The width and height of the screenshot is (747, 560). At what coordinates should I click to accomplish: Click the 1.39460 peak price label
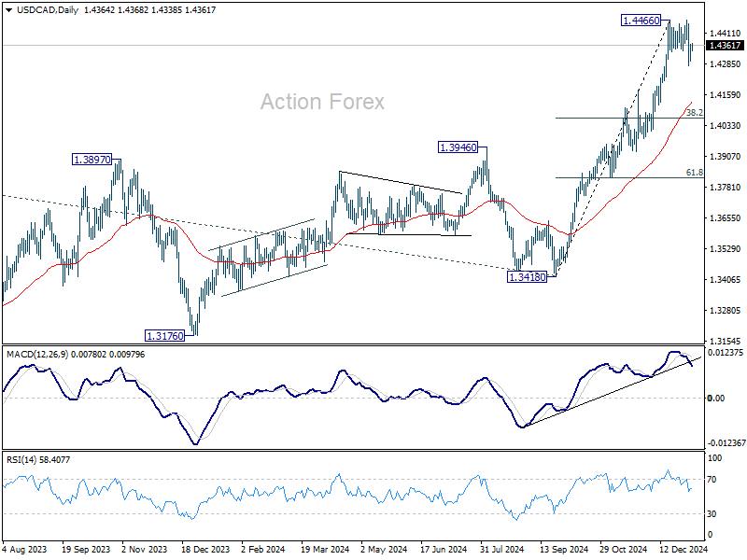[x=458, y=147]
